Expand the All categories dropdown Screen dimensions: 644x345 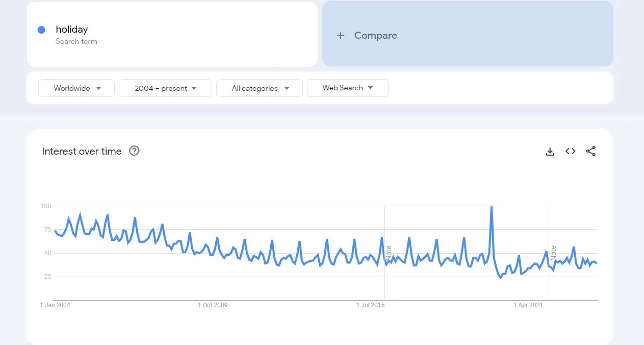click(x=260, y=88)
